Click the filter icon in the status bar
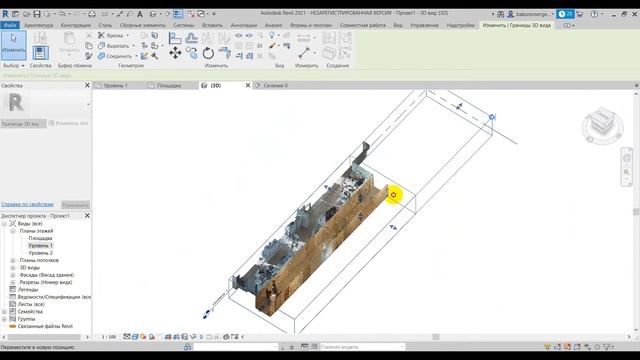The width and height of the screenshot is (640, 360). click(607, 347)
